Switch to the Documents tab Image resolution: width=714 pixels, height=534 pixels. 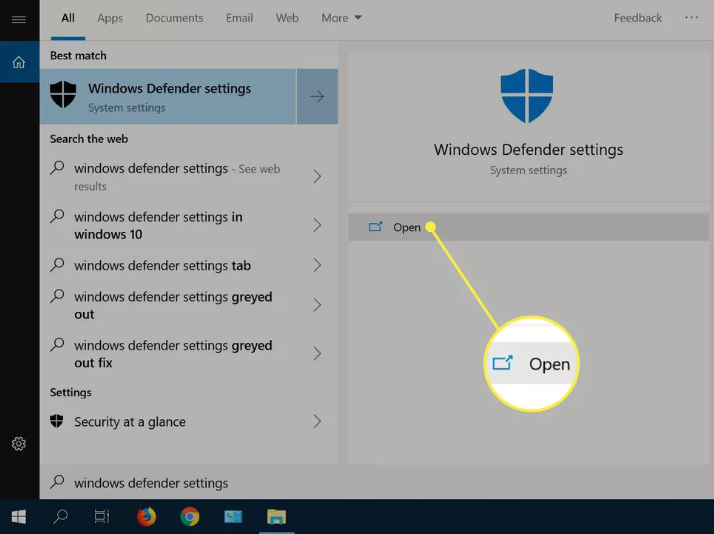click(x=174, y=18)
